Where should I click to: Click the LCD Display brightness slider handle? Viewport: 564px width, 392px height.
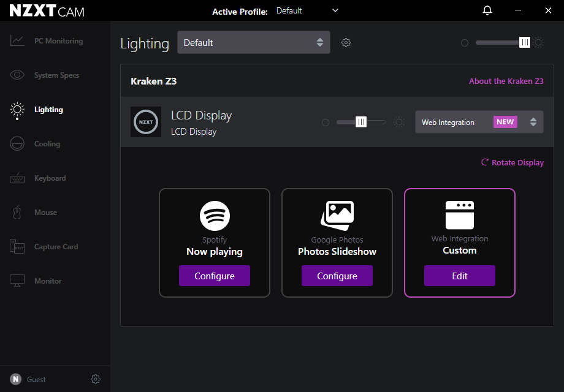click(x=361, y=122)
